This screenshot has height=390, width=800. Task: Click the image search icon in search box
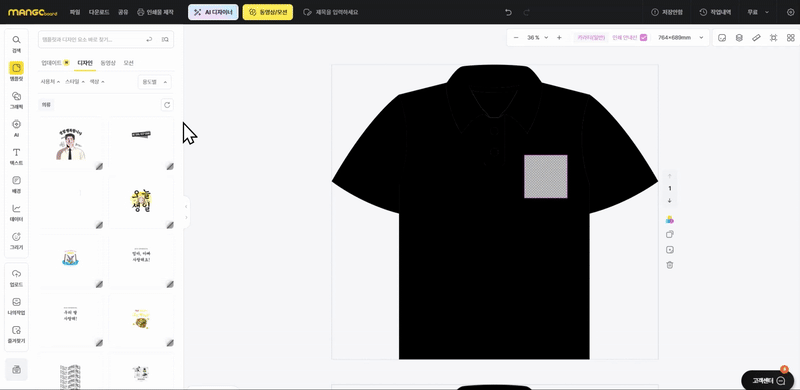point(165,39)
